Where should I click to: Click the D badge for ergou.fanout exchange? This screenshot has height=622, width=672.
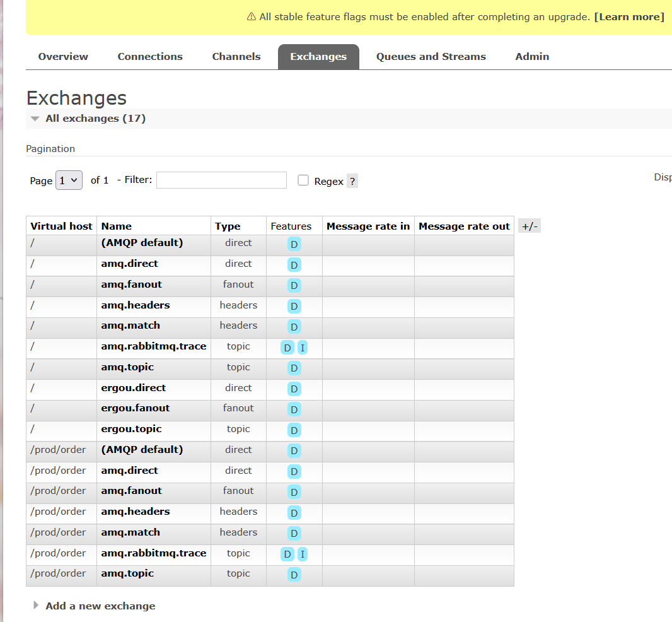point(294,409)
